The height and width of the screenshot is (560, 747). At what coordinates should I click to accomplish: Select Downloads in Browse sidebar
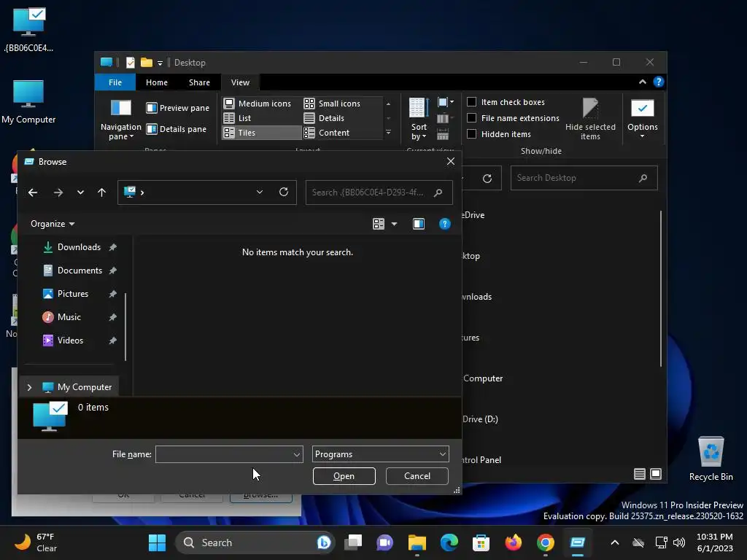click(x=79, y=247)
